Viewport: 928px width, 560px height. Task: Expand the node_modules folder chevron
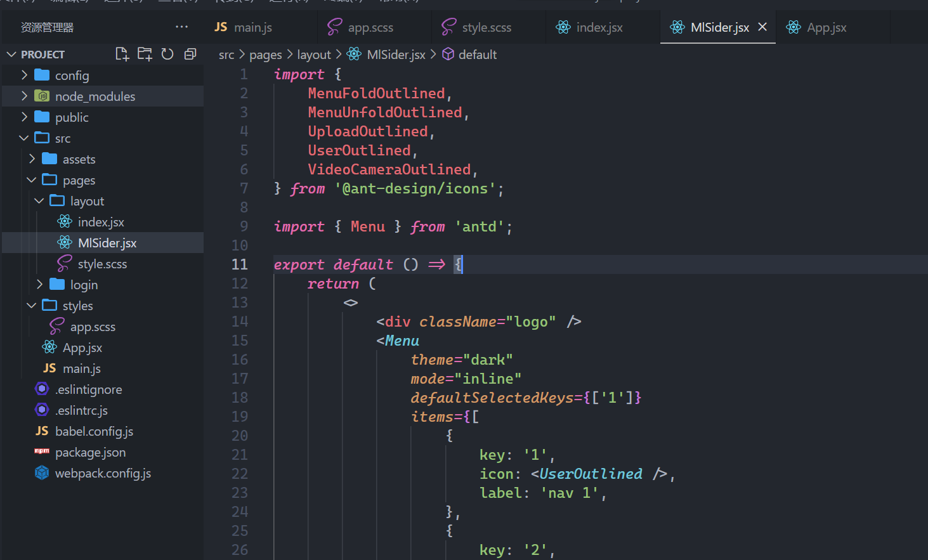pyautogui.click(x=24, y=96)
